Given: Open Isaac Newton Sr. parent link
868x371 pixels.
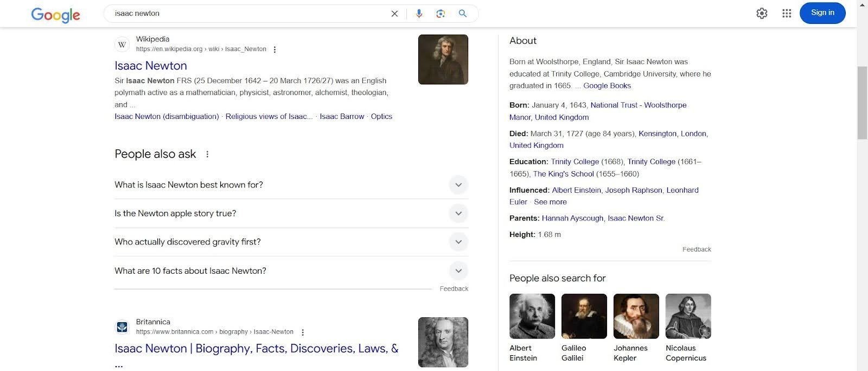Looking at the screenshot, I should [x=636, y=218].
